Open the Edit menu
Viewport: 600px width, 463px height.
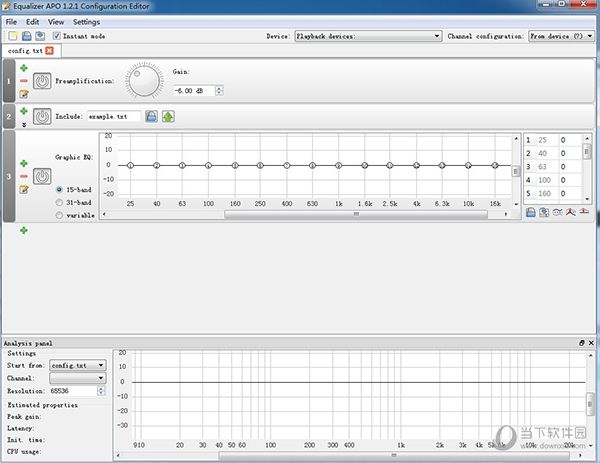pyautogui.click(x=33, y=22)
